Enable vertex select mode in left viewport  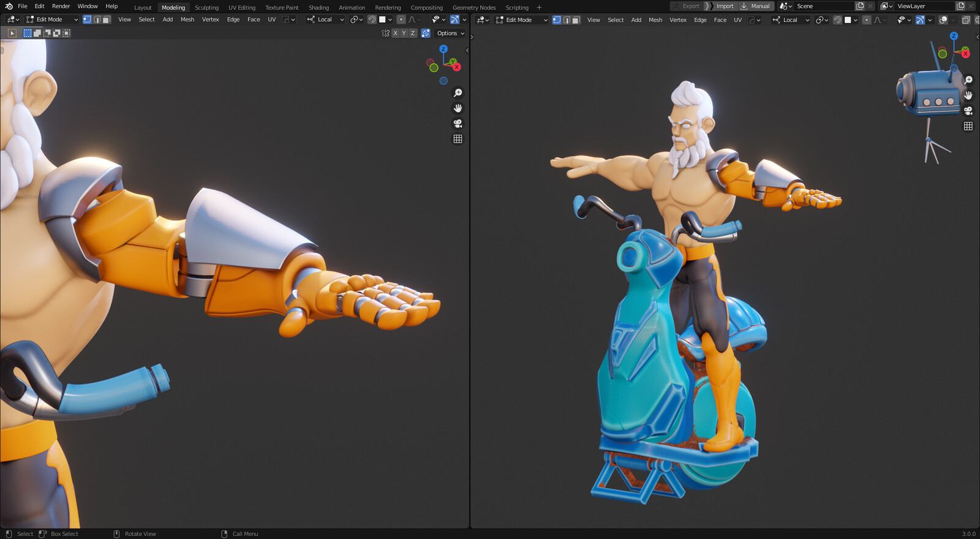coord(87,20)
